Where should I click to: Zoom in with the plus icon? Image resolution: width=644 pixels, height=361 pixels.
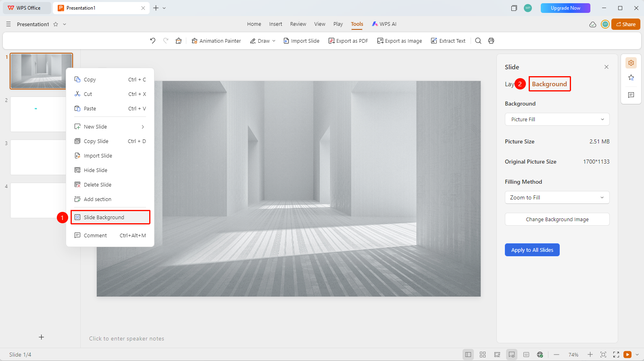(590, 355)
